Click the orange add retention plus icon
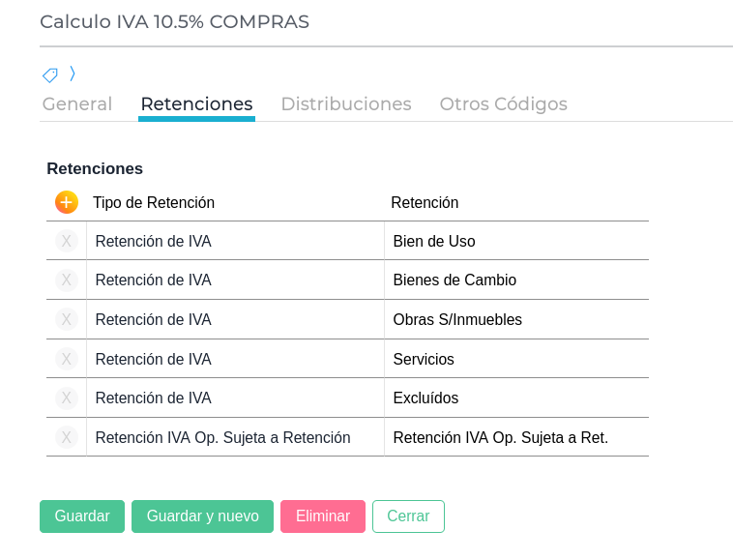733x560 pixels. click(66, 202)
